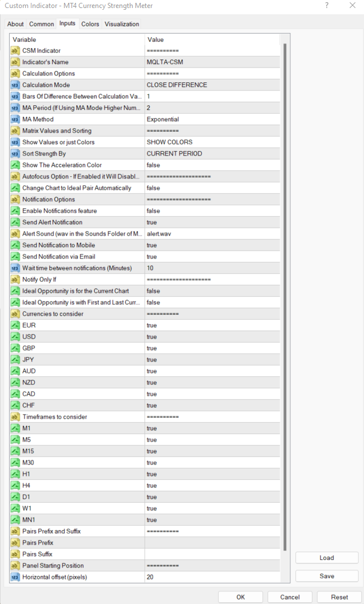Switch to the Colors tab

(x=90, y=24)
